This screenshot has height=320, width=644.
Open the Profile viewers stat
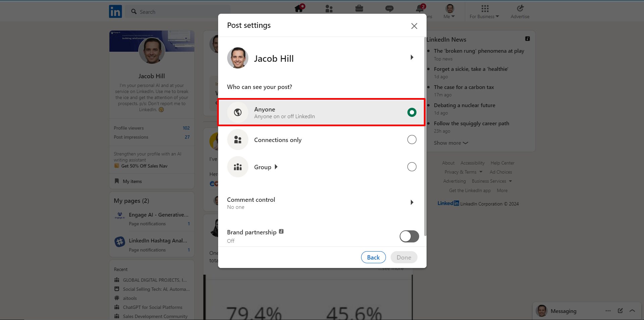coord(152,128)
